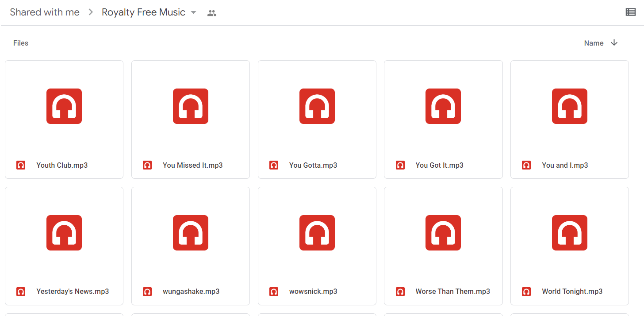Click the Royalty Free Music breadcrumb
The image size is (644, 316).
[143, 12]
